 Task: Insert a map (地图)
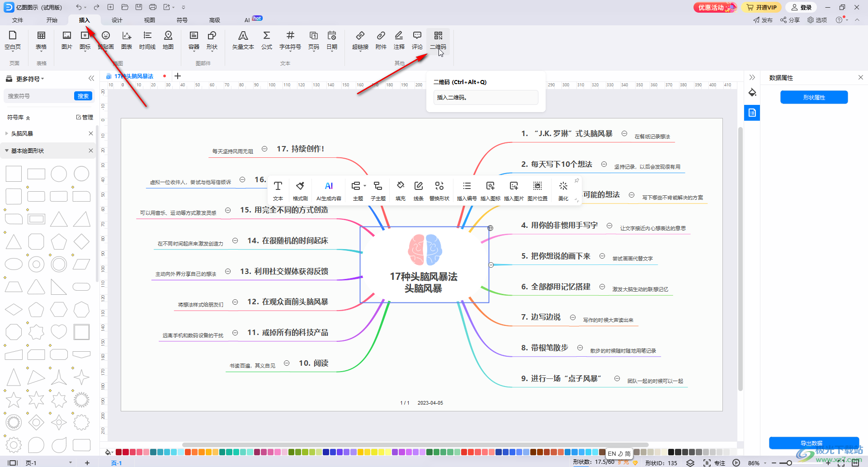[x=168, y=40]
